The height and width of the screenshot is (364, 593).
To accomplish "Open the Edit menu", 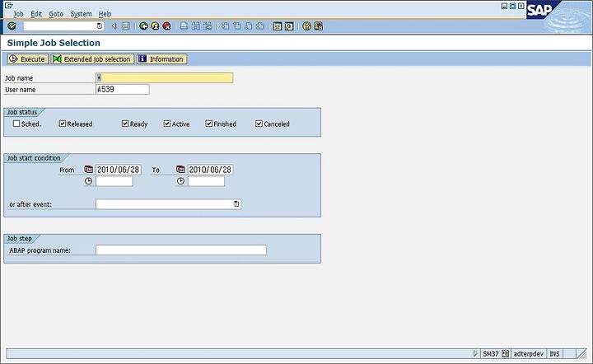I will coord(36,14).
